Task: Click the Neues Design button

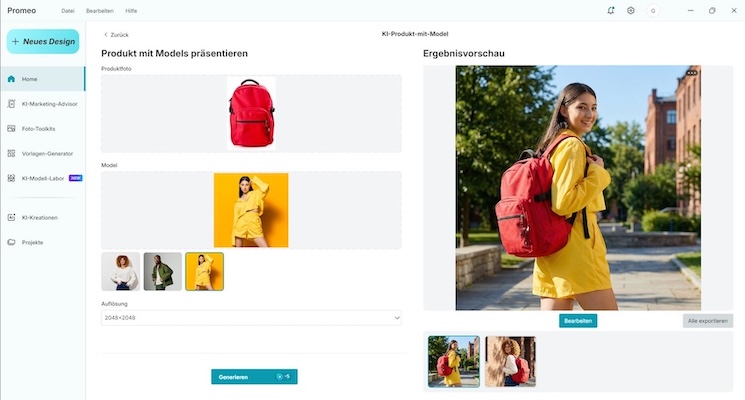Action: tap(43, 42)
